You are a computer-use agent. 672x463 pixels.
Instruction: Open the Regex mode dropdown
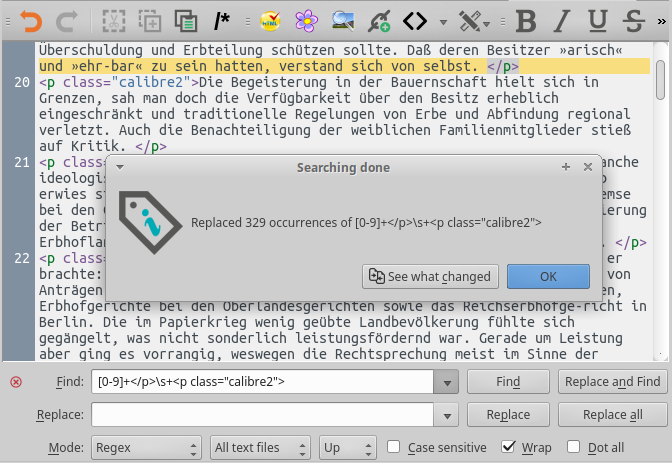146,448
